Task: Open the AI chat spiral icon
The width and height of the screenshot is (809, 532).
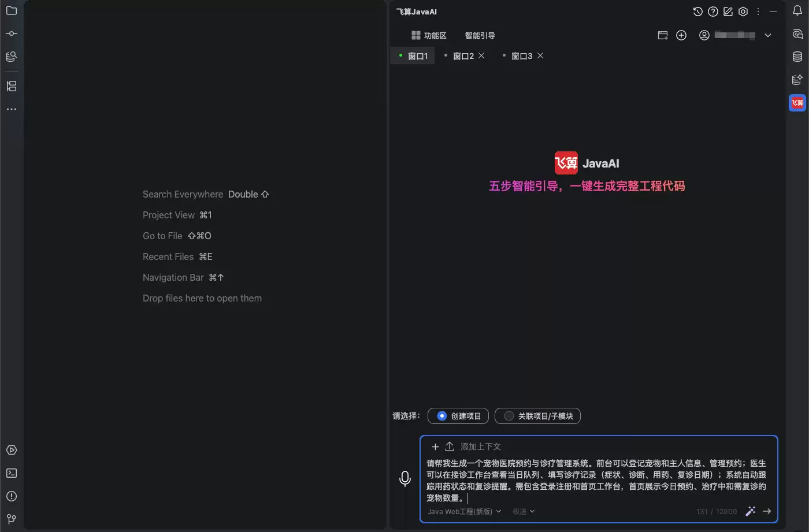Action: [797, 34]
